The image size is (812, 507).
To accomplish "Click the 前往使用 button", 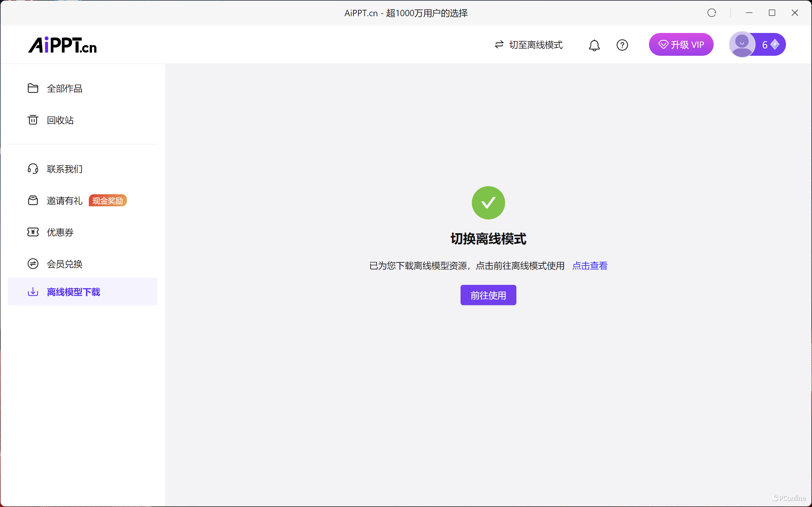I will 488,295.
